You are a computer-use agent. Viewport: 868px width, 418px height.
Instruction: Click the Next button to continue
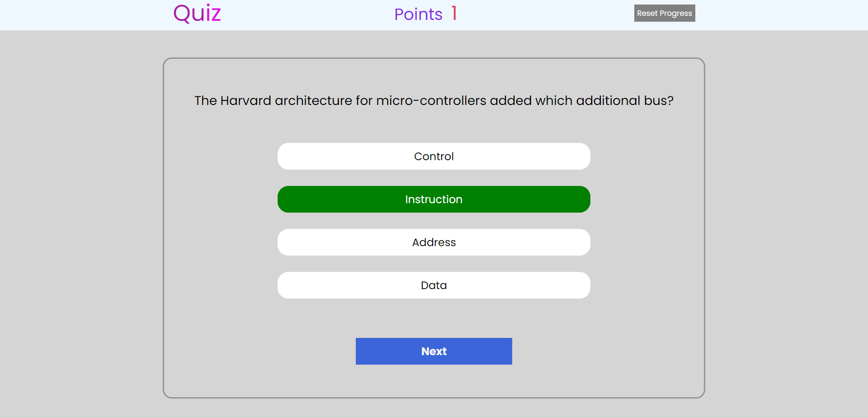coord(434,351)
